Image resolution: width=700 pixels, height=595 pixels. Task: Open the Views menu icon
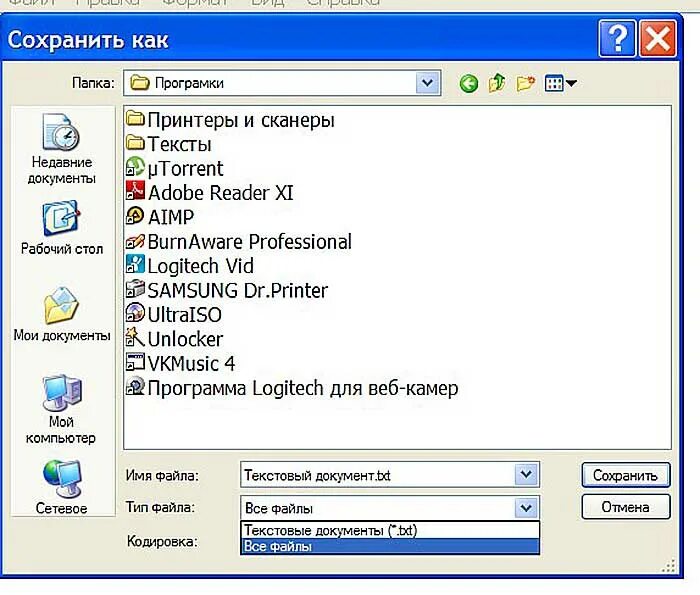[561, 83]
